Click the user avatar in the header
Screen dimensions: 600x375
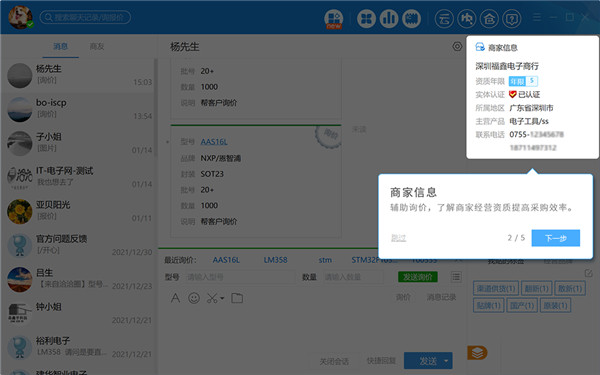coord(20,18)
